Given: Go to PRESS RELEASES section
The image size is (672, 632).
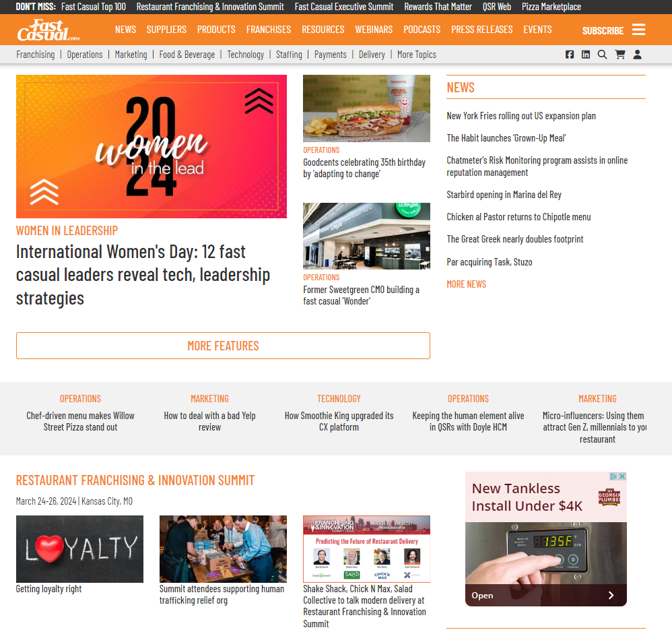Looking at the screenshot, I should coord(481,30).
